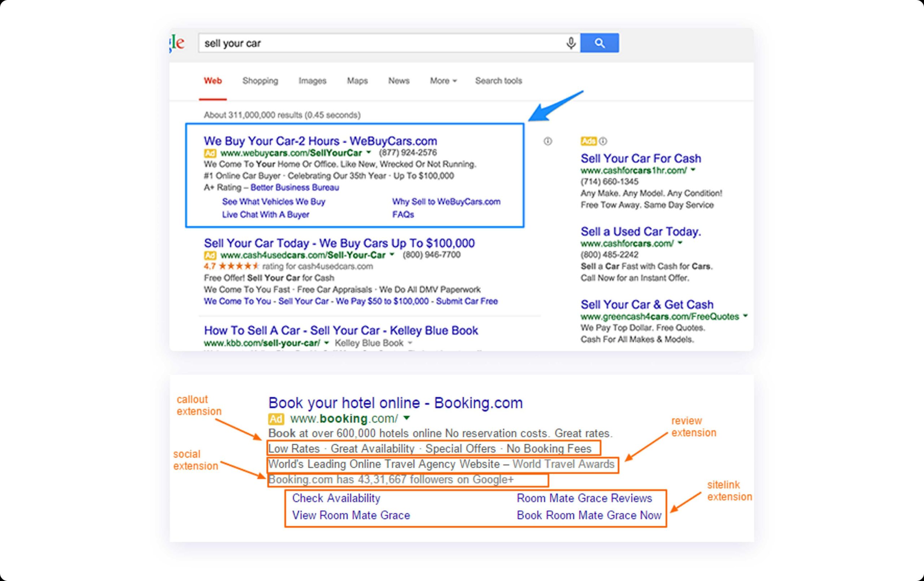Click the star rating for cash4usedcars

(239, 266)
